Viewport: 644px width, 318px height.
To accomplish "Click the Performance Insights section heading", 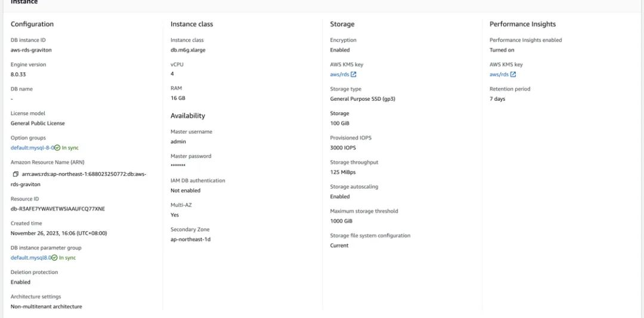I will pos(522,24).
